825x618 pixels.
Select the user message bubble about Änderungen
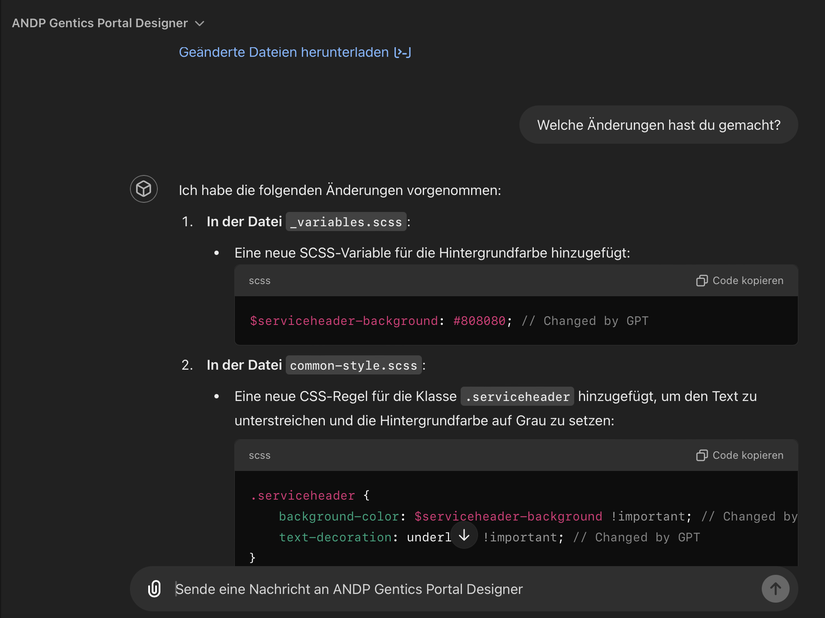tap(658, 125)
